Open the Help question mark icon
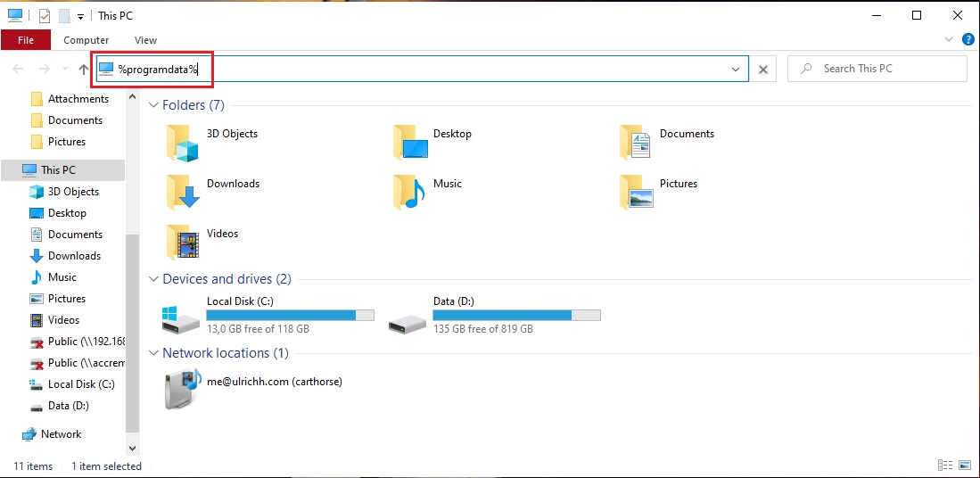 coord(968,40)
